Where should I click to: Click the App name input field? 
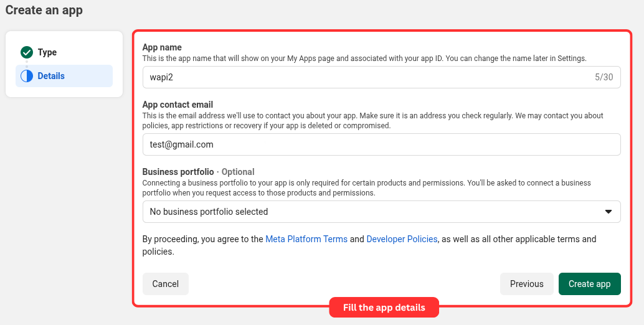tap(382, 77)
